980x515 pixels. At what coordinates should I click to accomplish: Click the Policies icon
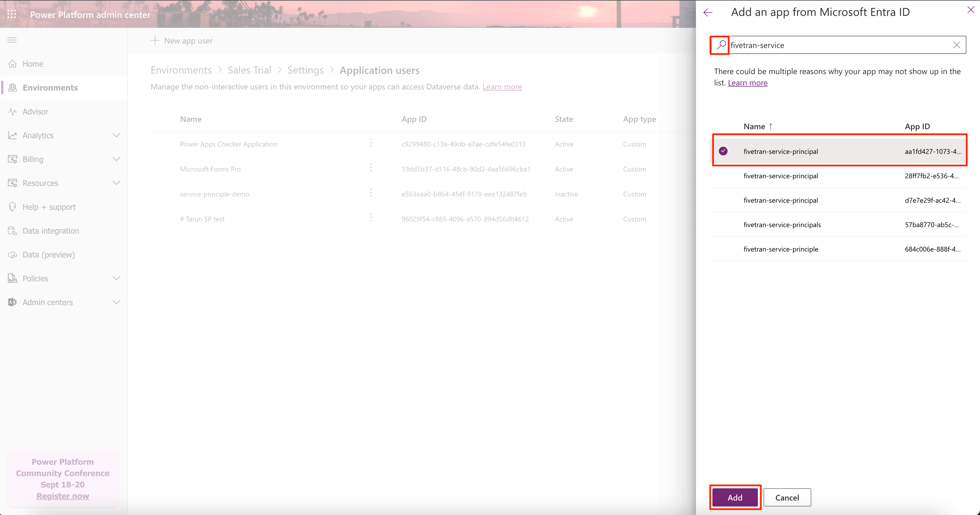click(12, 279)
